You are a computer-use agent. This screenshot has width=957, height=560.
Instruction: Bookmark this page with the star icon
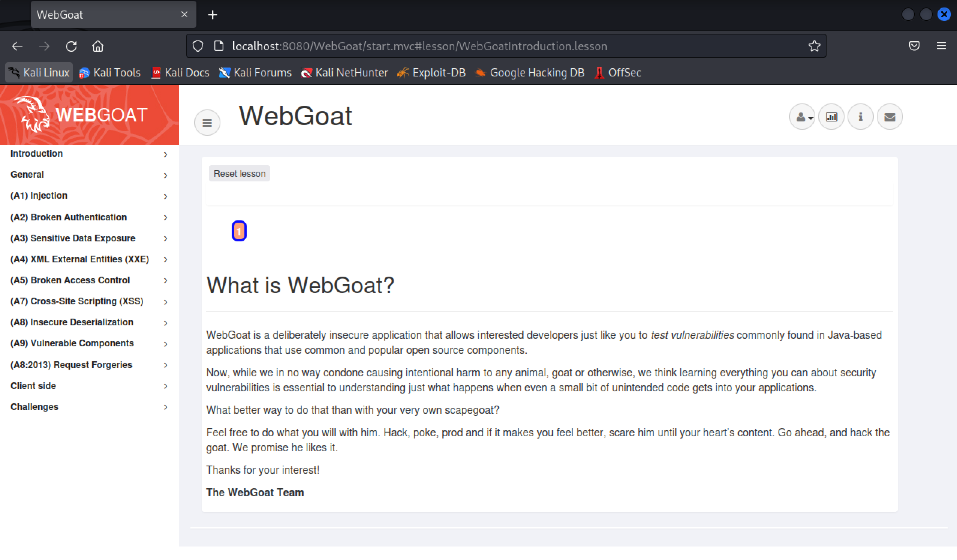point(814,46)
